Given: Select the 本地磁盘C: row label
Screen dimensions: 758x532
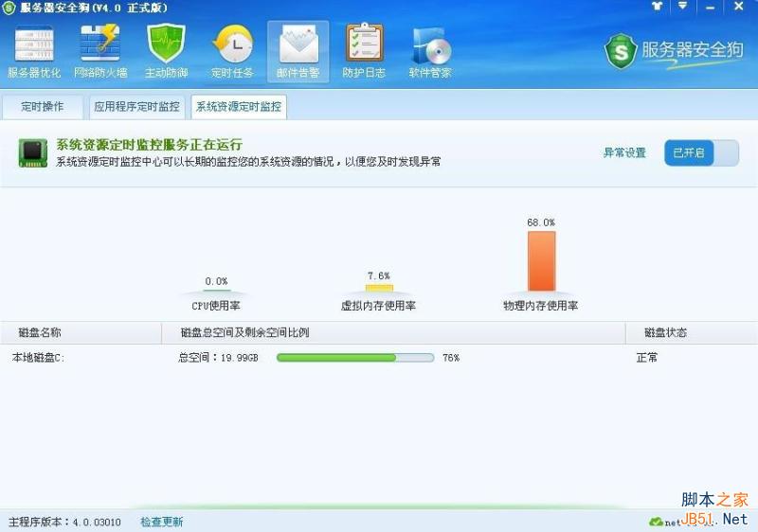Looking at the screenshot, I should pyautogui.click(x=38, y=358).
